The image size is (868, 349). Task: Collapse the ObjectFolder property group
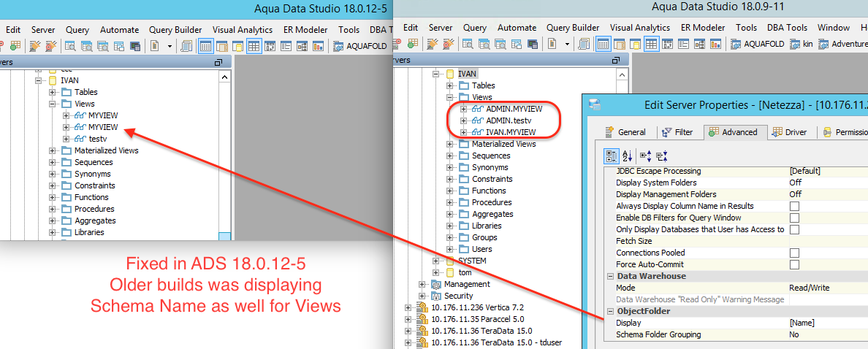611,311
